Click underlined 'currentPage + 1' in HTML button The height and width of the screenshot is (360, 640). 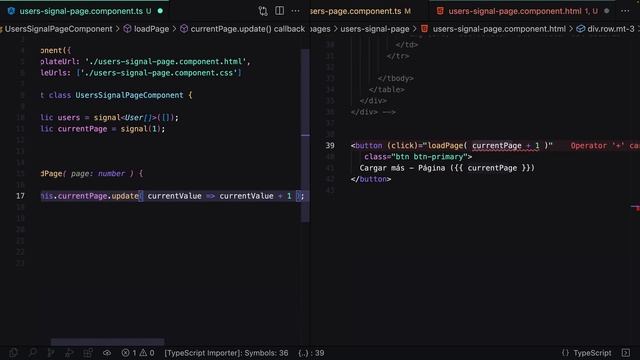click(506, 146)
